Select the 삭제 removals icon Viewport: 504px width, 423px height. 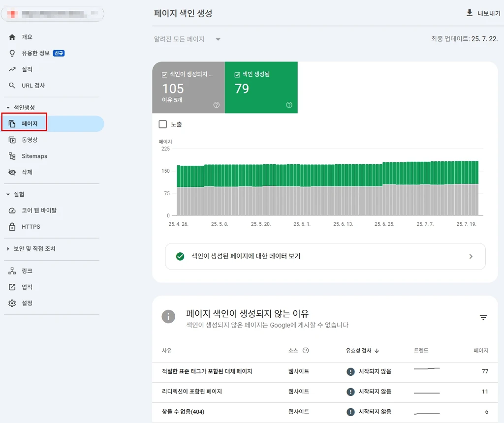coord(12,172)
